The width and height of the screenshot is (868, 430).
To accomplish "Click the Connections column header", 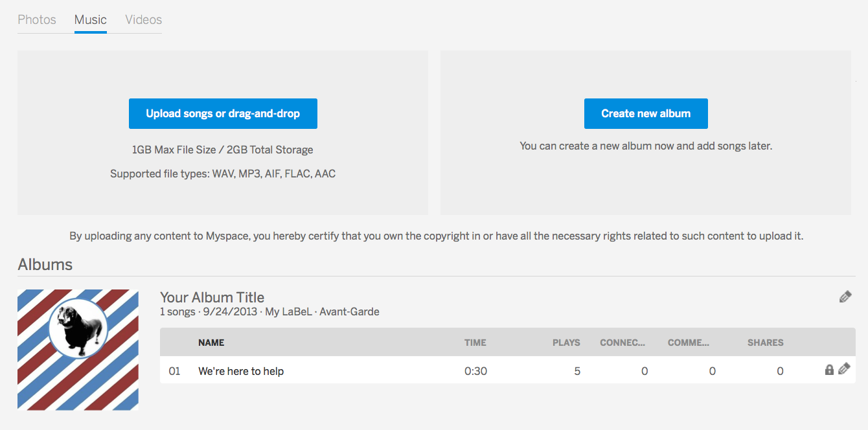I will tap(622, 343).
